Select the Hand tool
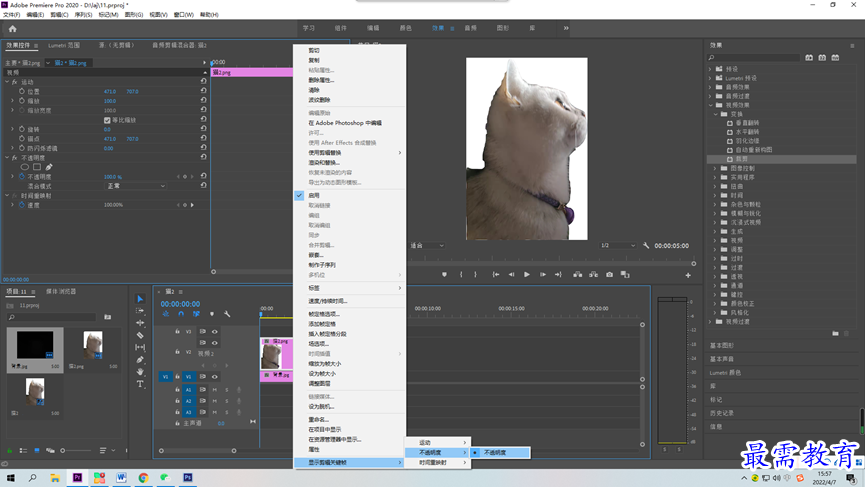The image size is (865, 487). (x=140, y=372)
